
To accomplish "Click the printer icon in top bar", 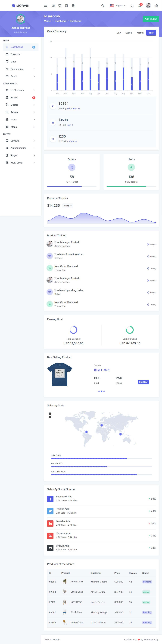I will (x=73, y=6).
